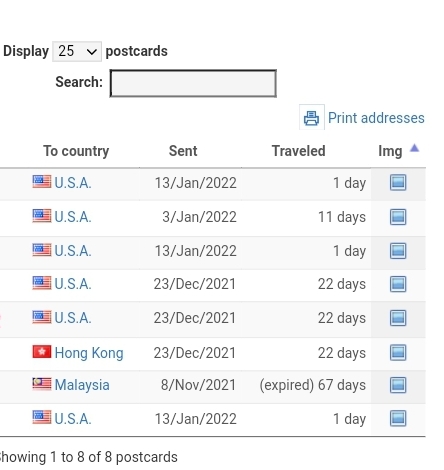
Task: Open the Display 25 postcards dropdown
Action: click(x=77, y=51)
